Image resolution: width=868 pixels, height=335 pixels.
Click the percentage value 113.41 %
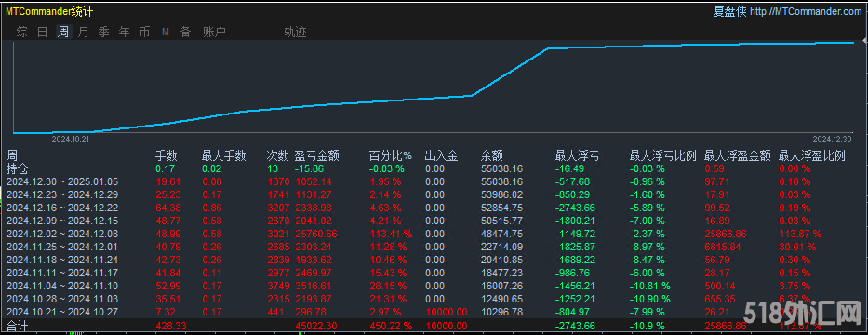click(391, 234)
